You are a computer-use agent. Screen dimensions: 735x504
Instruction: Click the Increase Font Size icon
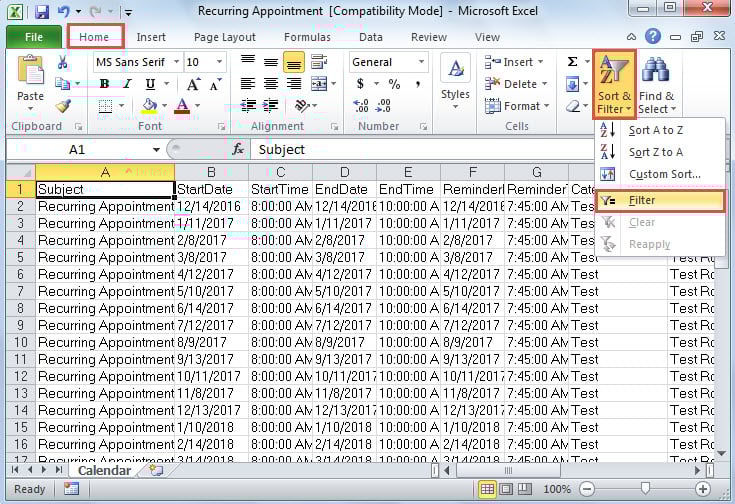click(x=193, y=84)
